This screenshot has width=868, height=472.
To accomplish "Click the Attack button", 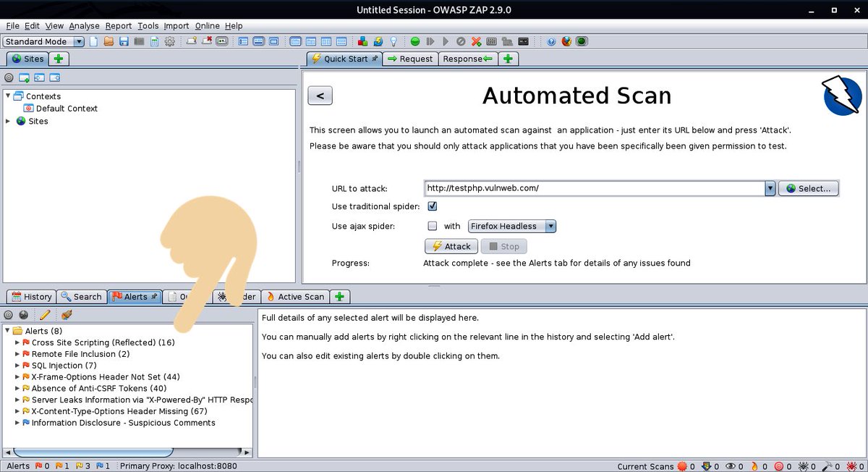I will coord(451,246).
